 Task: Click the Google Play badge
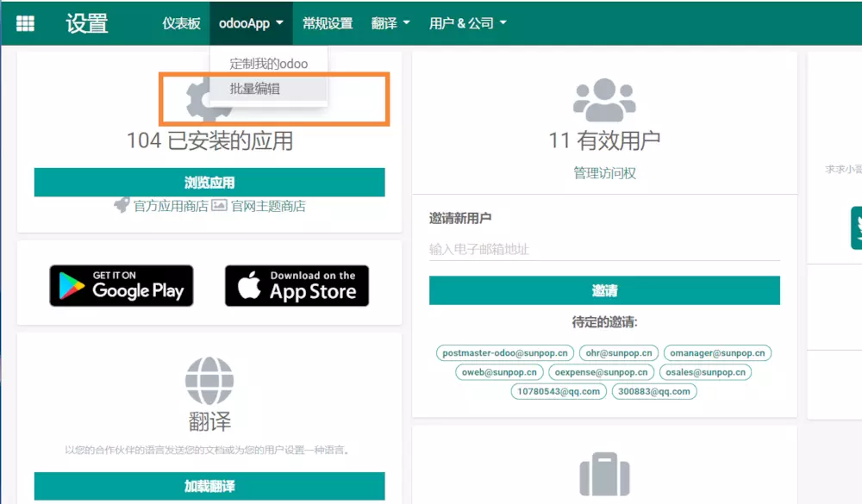coord(122,286)
